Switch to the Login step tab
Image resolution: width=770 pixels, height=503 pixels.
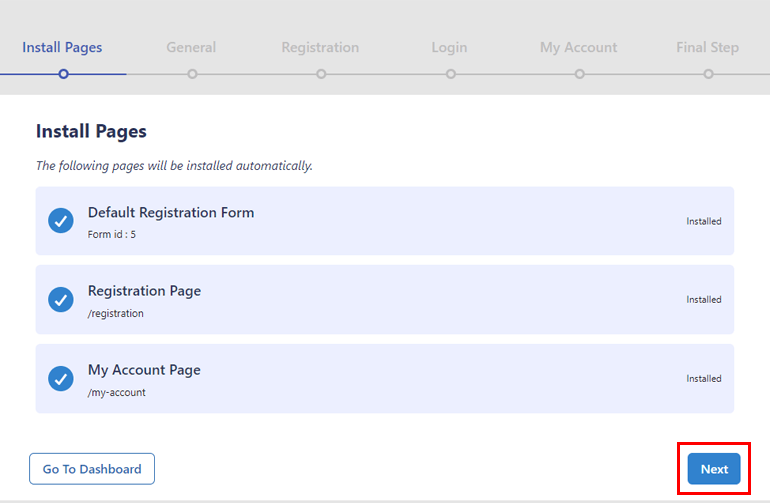point(449,47)
